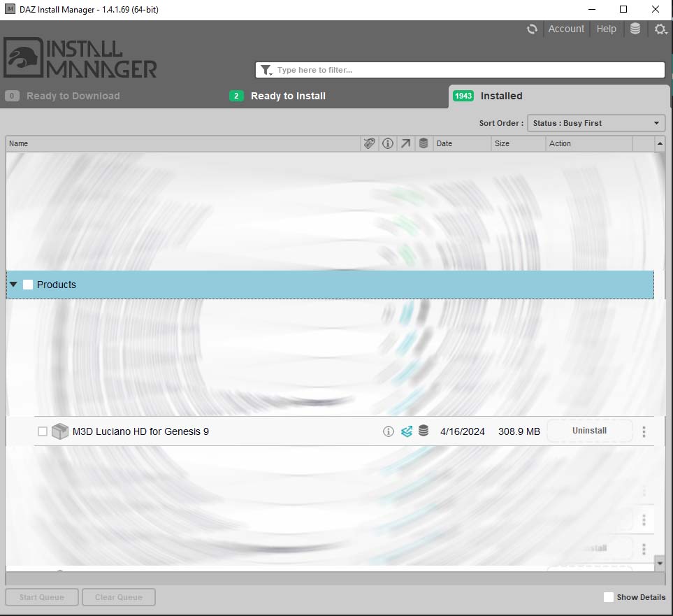Screen dimensions: 673x616
Task: Click the Start Queue button
Action: 42,597
